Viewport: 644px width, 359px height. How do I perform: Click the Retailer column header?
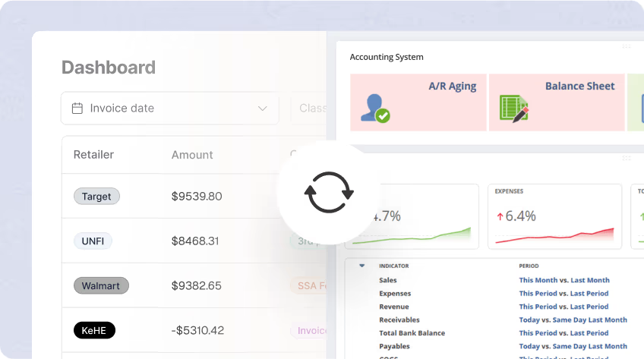(x=93, y=155)
